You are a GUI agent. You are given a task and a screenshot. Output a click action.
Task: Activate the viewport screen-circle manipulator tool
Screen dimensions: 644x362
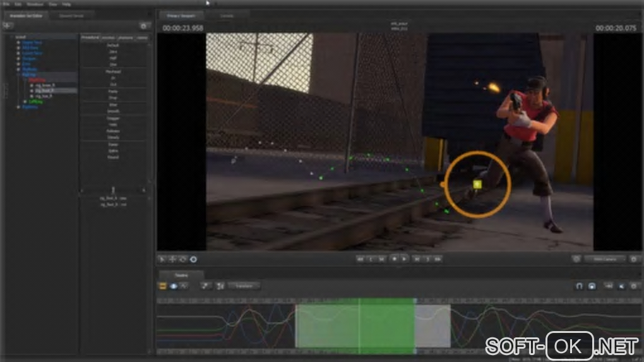pyautogui.click(x=193, y=259)
